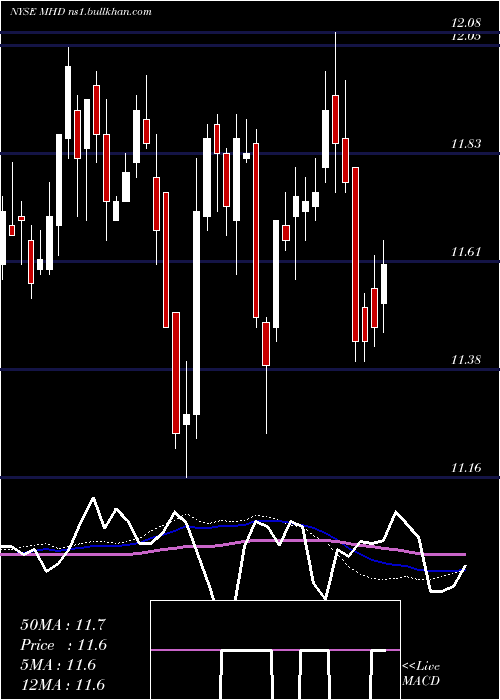Select the 11.61 price level label
This screenshot has height=700, width=500.
(x=466, y=252)
